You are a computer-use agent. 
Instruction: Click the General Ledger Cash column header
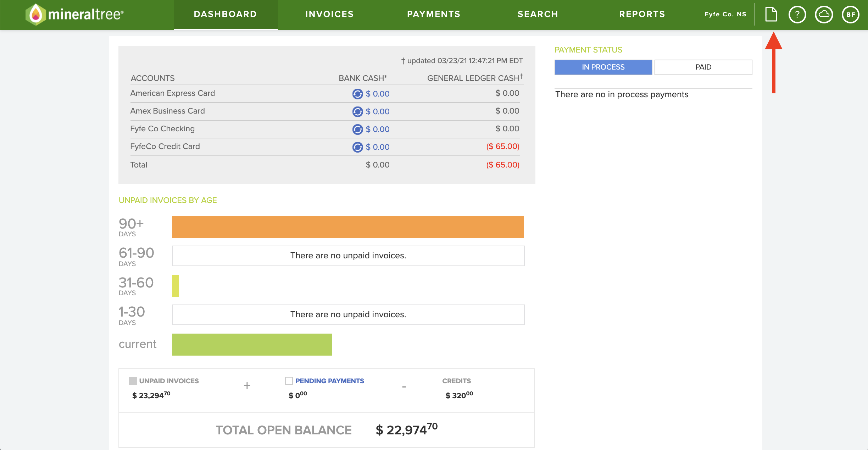(475, 78)
